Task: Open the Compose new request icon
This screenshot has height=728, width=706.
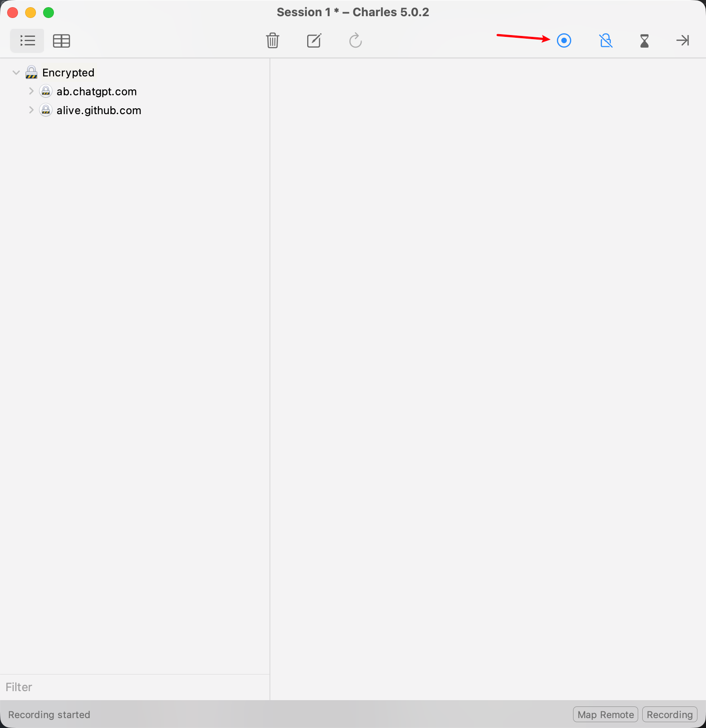Action: point(314,40)
